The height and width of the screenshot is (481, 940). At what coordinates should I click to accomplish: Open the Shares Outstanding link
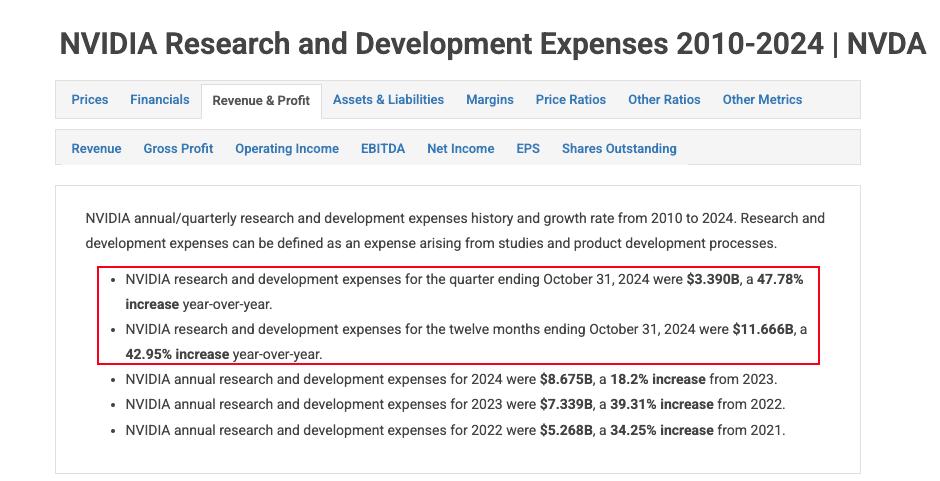(x=619, y=149)
